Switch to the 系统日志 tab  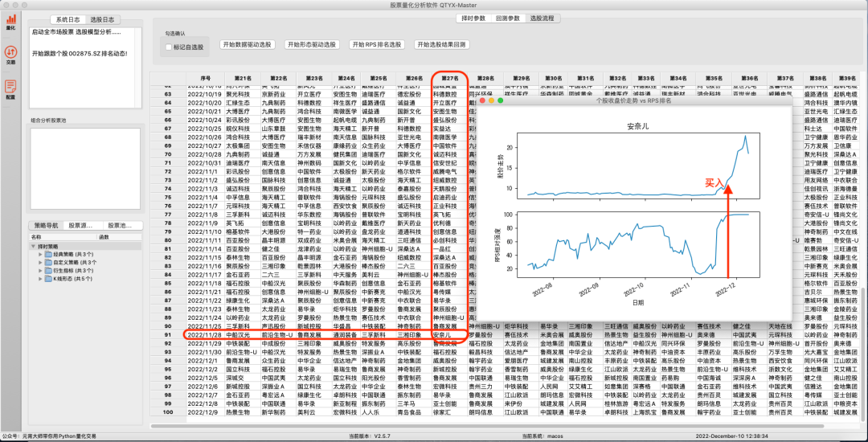click(x=68, y=19)
